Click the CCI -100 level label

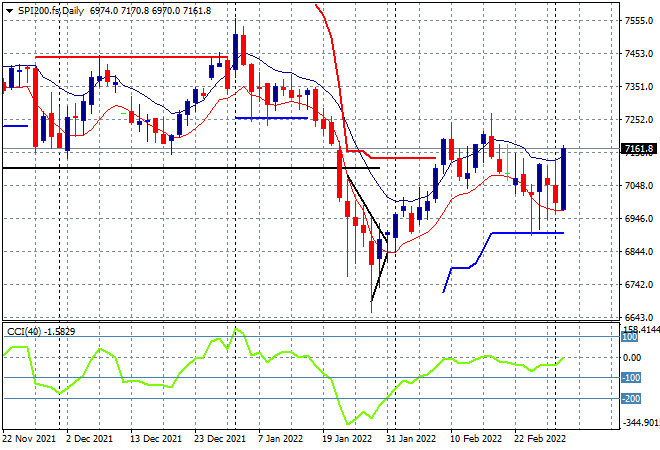631,378
